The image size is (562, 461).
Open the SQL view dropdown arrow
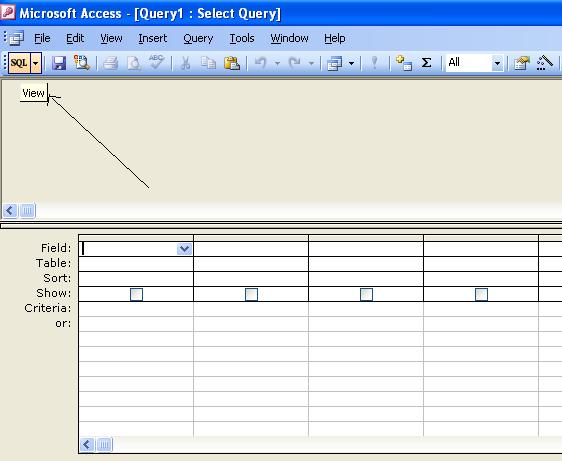point(36,63)
